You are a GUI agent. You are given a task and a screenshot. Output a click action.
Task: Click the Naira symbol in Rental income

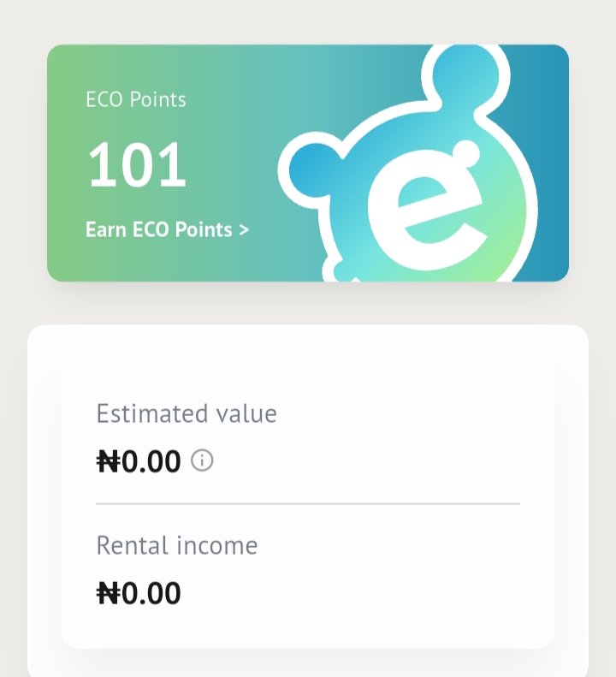tap(108, 594)
